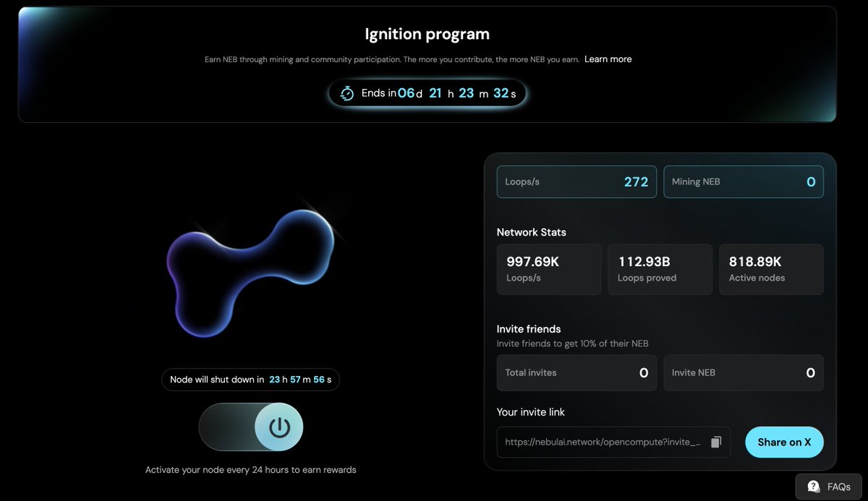868x501 pixels.
Task: Open the Learn more link
Action: point(608,59)
